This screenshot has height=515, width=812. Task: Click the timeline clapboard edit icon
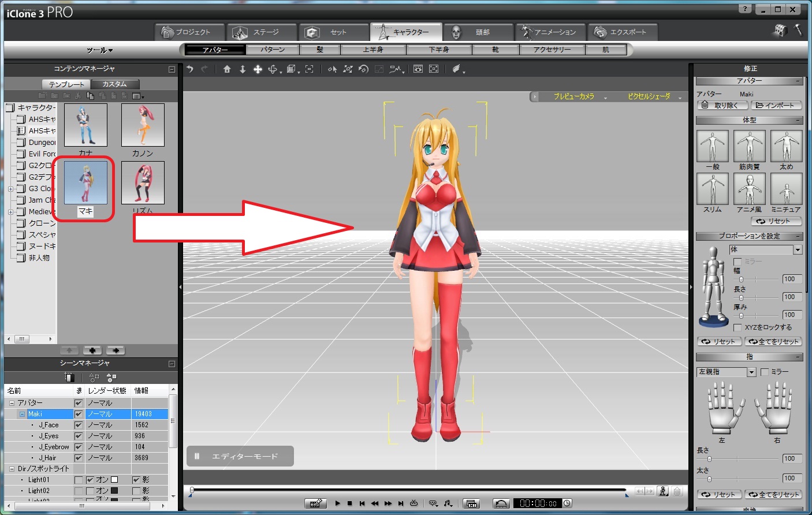pos(315,503)
